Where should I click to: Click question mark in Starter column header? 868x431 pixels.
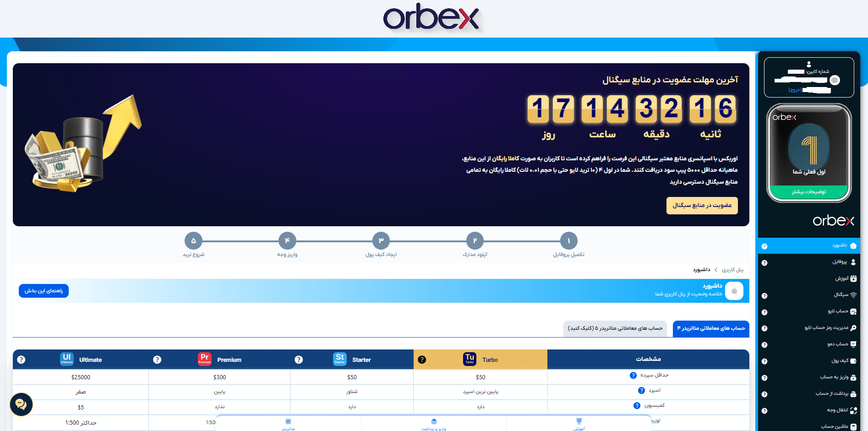(x=299, y=360)
